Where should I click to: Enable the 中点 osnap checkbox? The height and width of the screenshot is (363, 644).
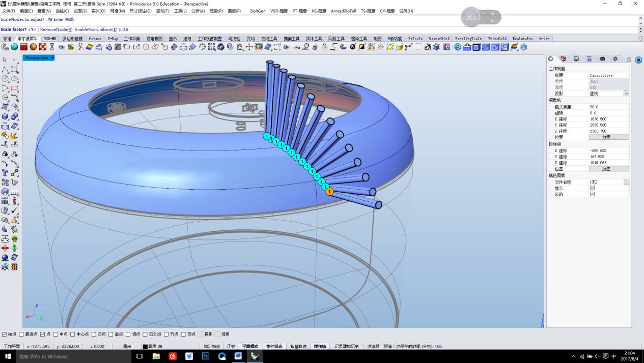click(x=56, y=334)
